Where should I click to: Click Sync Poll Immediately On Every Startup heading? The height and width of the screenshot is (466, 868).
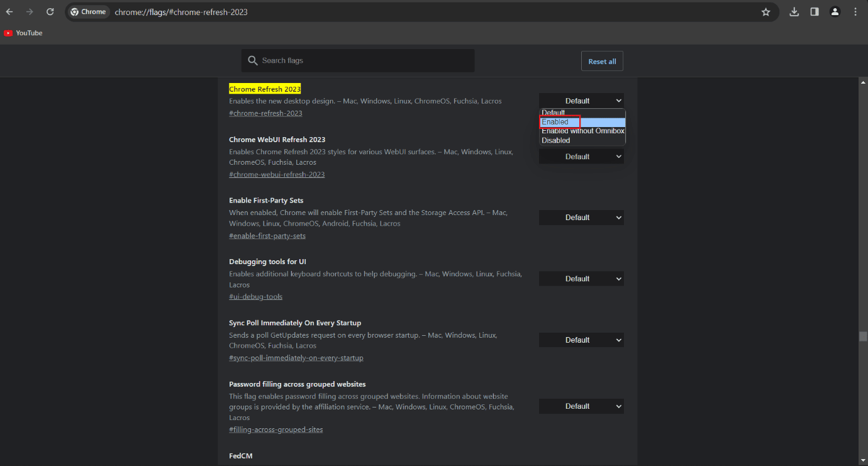click(295, 323)
